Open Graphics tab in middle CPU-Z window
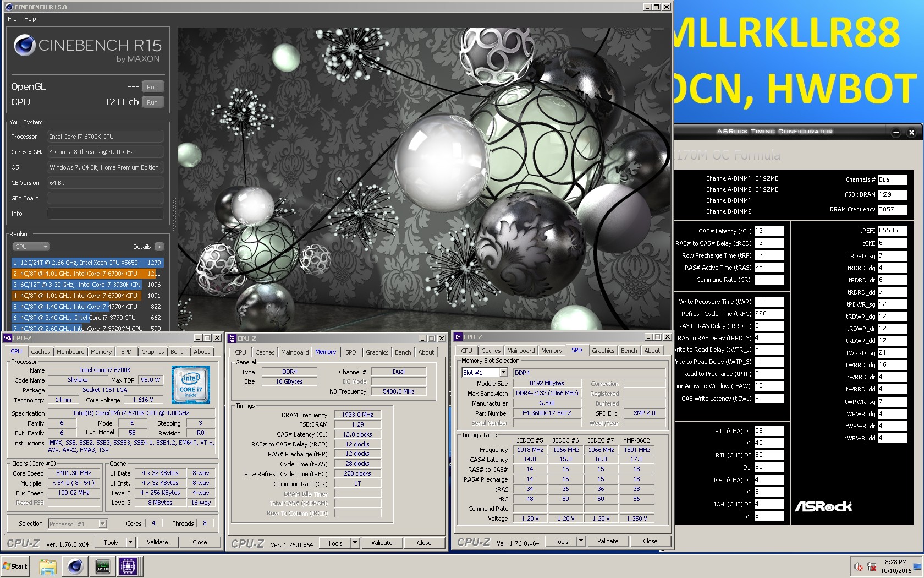Screen dimensions: 924x578 (377, 352)
